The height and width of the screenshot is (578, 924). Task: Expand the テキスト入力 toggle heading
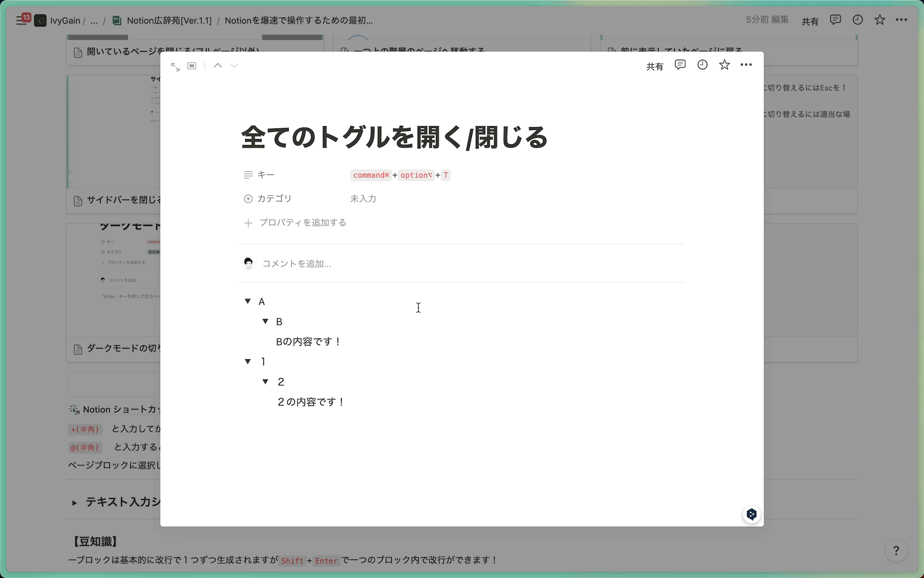[x=74, y=503]
